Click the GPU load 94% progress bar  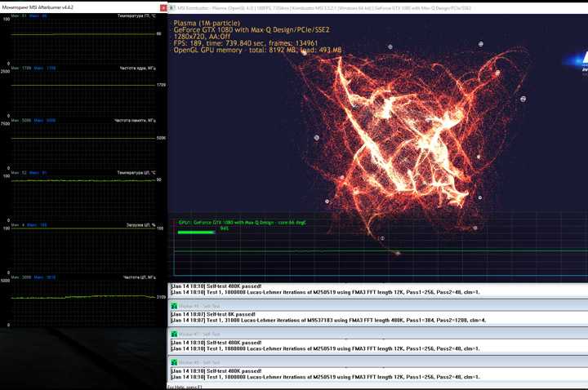(197, 231)
